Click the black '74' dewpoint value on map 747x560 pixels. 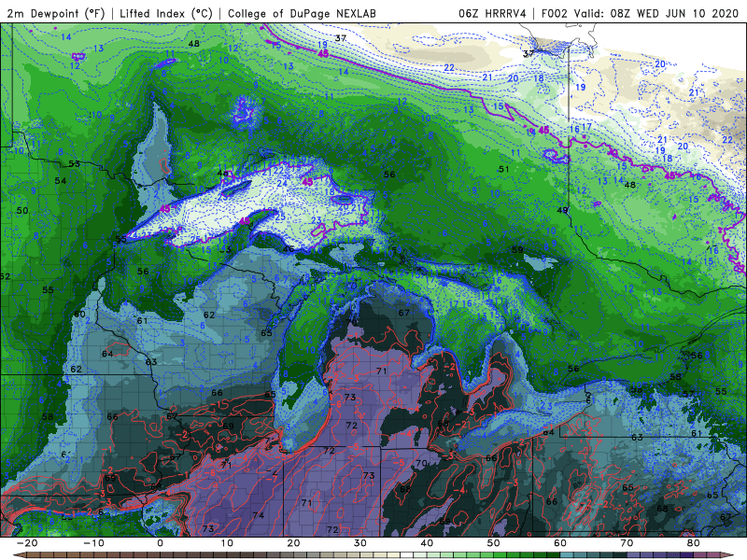click(x=259, y=515)
